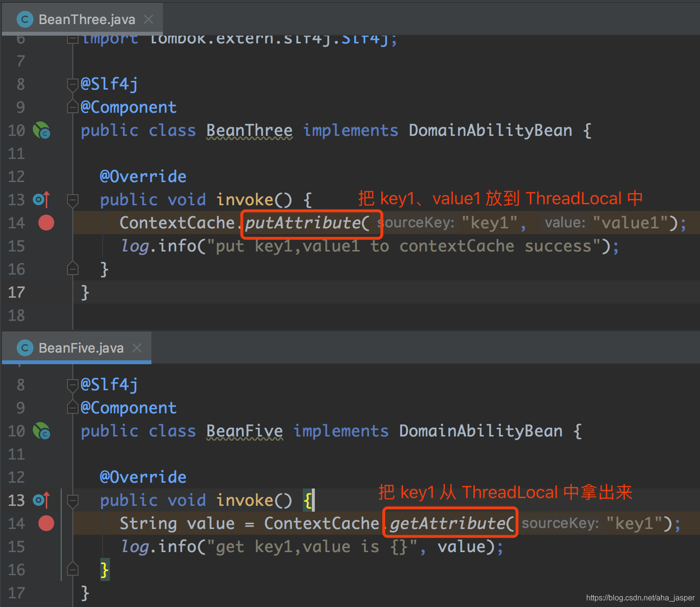The height and width of the screenshot is (607, 700).
Task: Click the class file icon on BeanFive.java tab
Action: point(25,348)
